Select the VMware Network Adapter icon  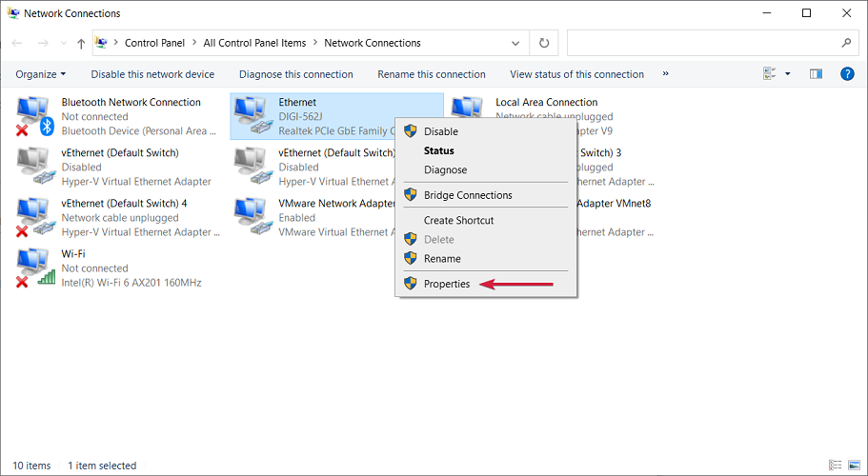(252, 217)
